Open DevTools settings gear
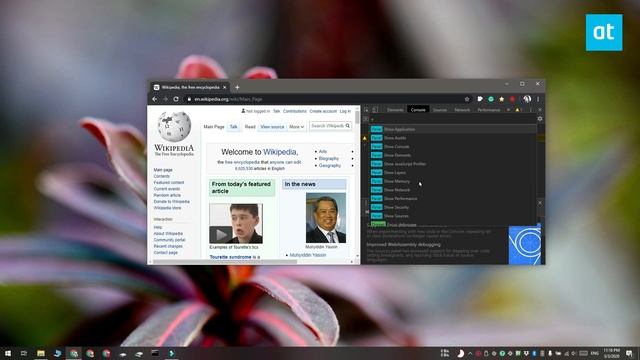640x360 pixels. click(x=540, y=119)
